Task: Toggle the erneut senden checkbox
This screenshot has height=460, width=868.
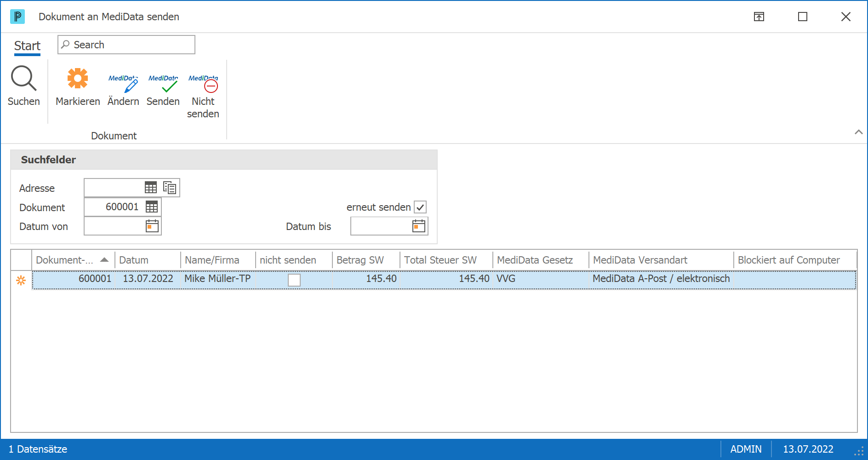Action: (x=420, y=207)
